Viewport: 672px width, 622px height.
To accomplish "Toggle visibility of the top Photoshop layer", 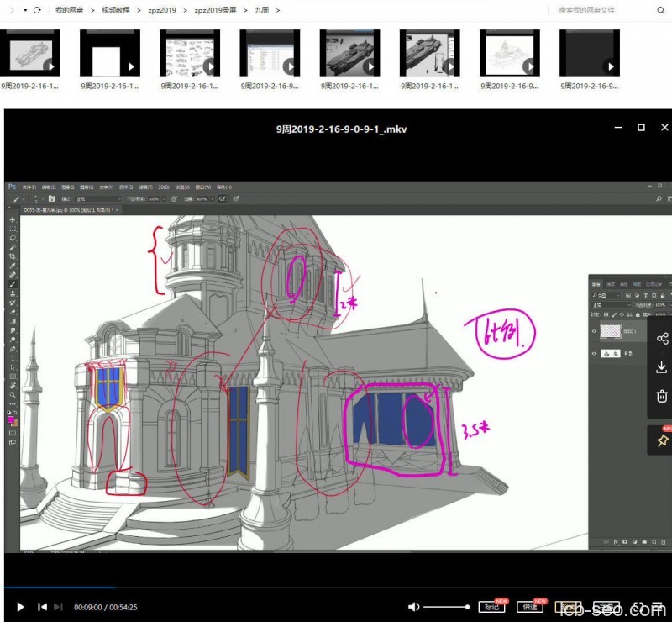I will 595,331.
